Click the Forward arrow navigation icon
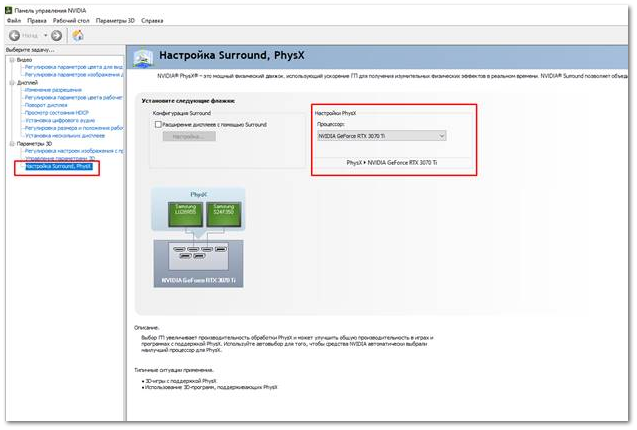The height and width of the screenshot is (430, 637). (x=56, y=36)
